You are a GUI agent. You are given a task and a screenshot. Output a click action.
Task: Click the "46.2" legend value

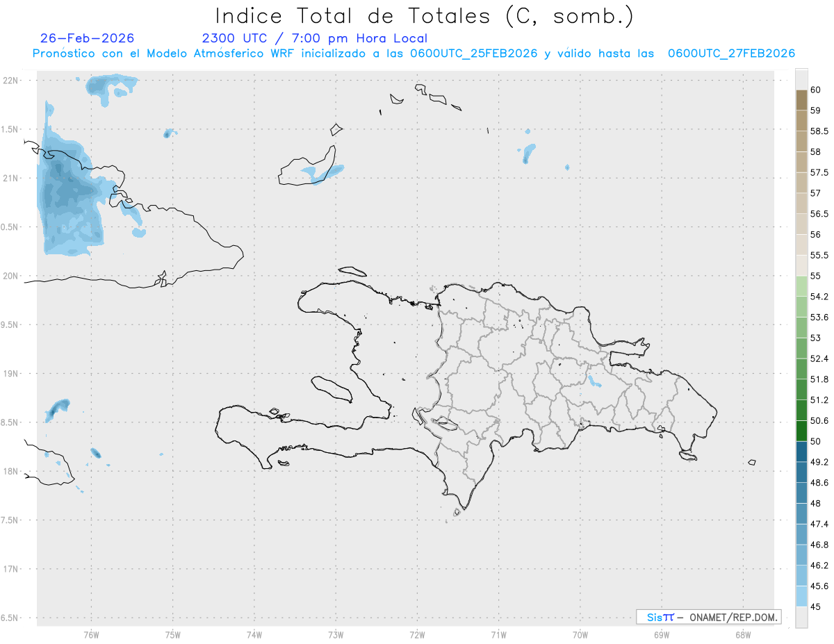[819, 565]
